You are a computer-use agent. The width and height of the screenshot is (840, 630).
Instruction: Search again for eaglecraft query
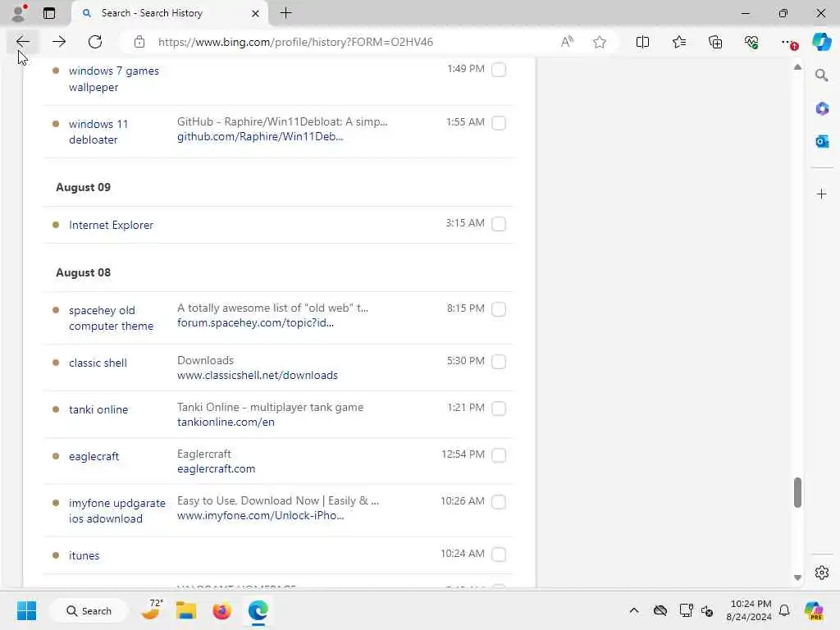click(94, 456)
